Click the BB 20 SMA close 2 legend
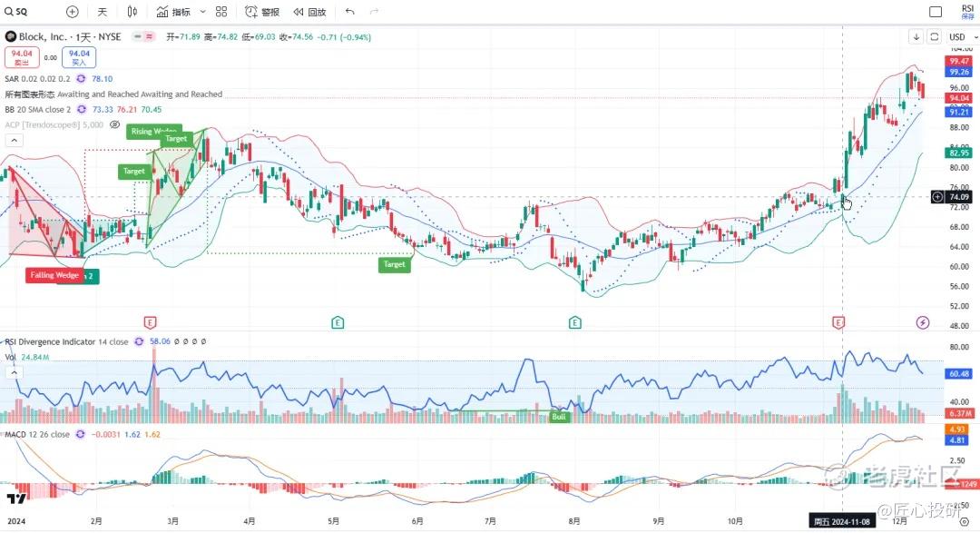This screenshot has height=533, width=980. pyautogui.click(x=37, y=110)
